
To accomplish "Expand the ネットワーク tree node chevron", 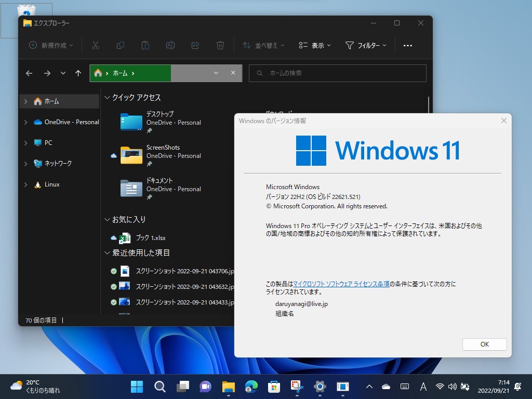I will point(26,164).
